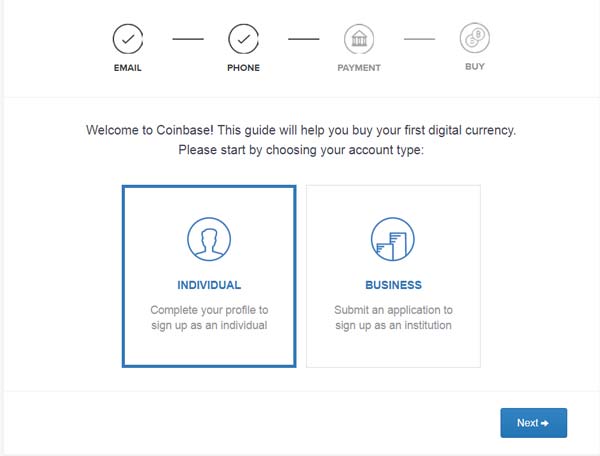Click the Buy step coin icon

pos(475,39)
